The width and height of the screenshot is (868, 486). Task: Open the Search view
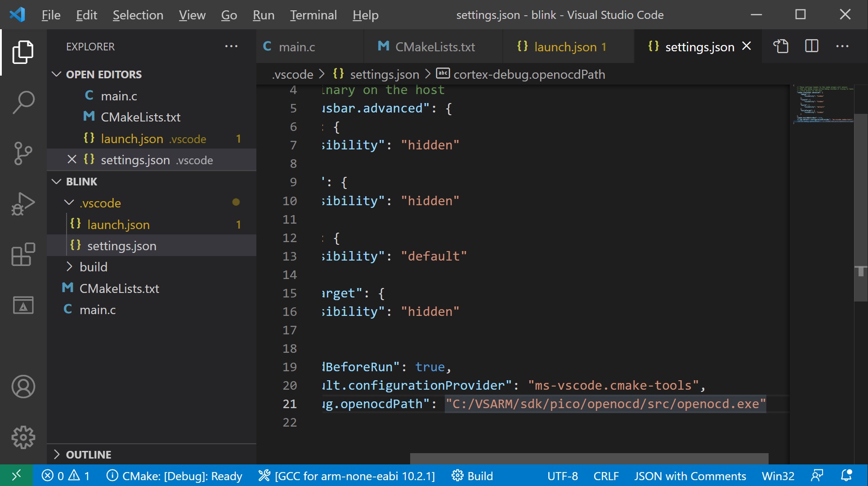[23, 102]
